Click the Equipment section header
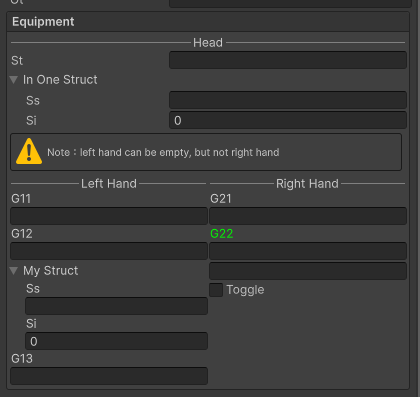 [208, 22]
